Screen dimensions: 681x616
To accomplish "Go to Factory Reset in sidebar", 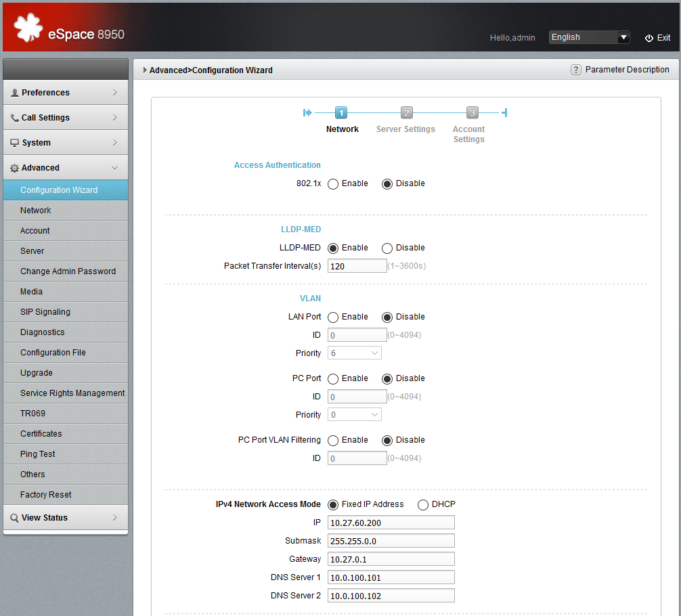I will (x=46, y=495).
